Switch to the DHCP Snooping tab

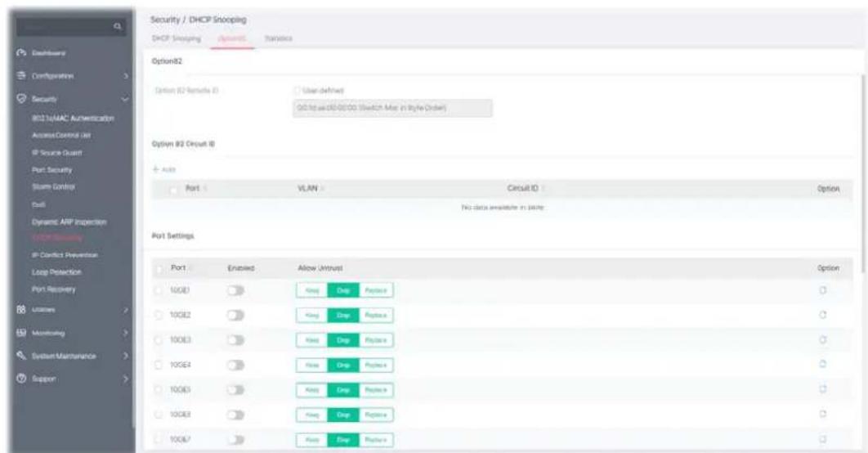[x=176, y=38]
